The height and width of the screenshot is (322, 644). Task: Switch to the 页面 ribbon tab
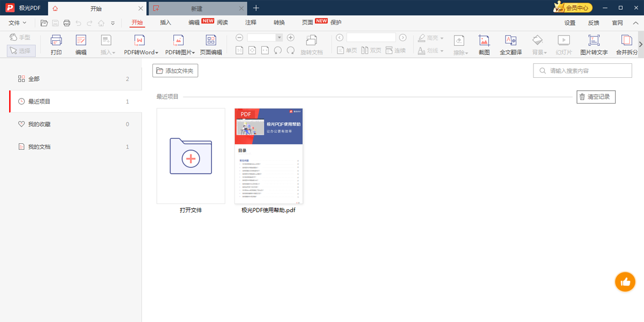[x=308, y=23]
